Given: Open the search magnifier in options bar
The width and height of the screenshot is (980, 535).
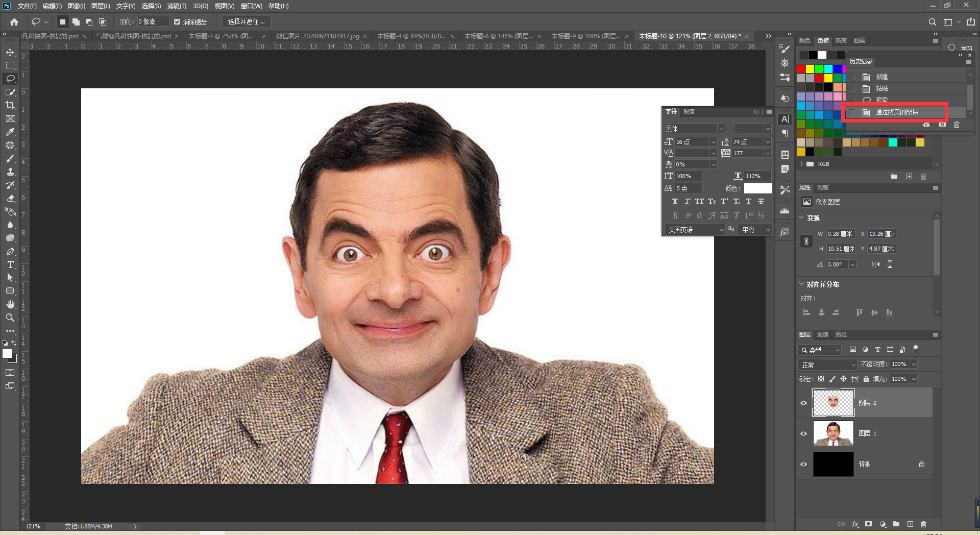Looking at the screenshot, I should point(933,22).
